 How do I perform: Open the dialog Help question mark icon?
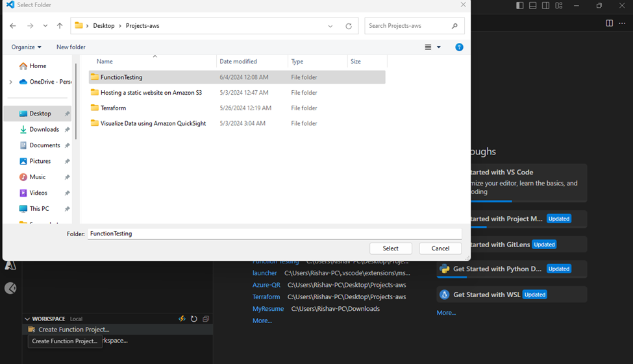click(459, 47)
